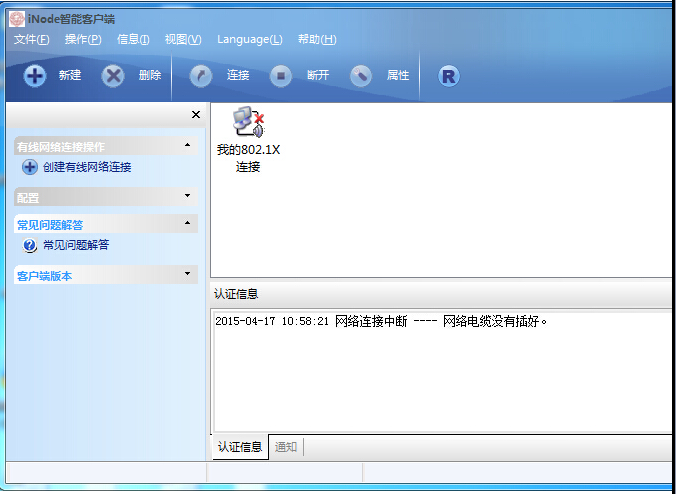
Task: Click the 创建有线网络连接 link
Action: click(87, 167)
